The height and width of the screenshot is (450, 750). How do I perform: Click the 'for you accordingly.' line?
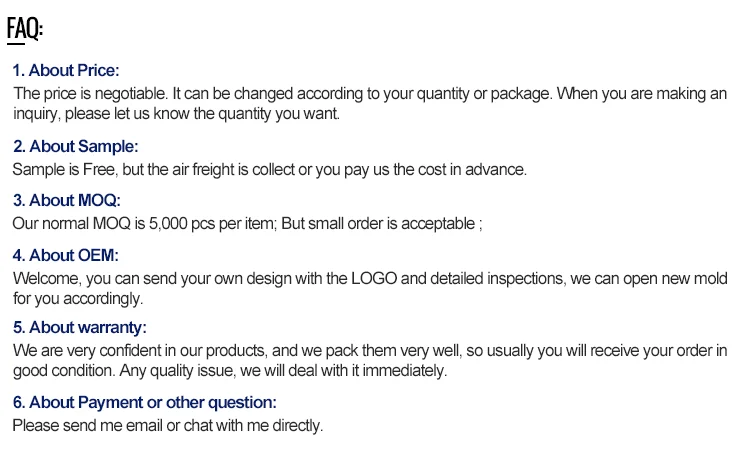(78, 298)
